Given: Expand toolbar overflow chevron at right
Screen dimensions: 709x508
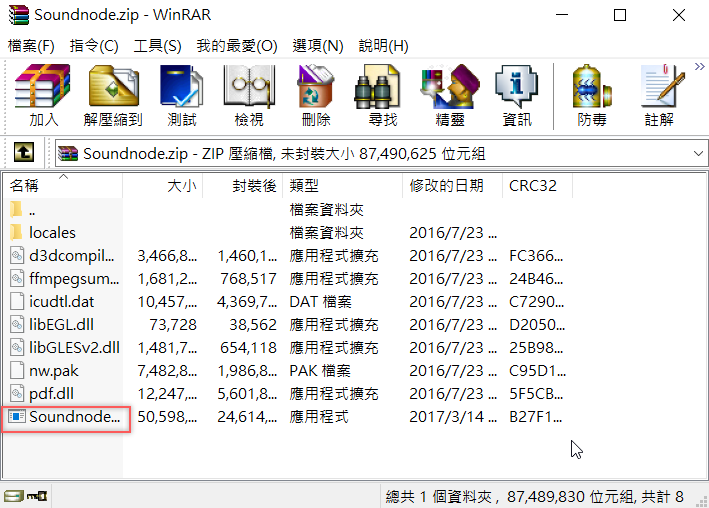Looking at the screenshot, I should (x=700, y=67).
